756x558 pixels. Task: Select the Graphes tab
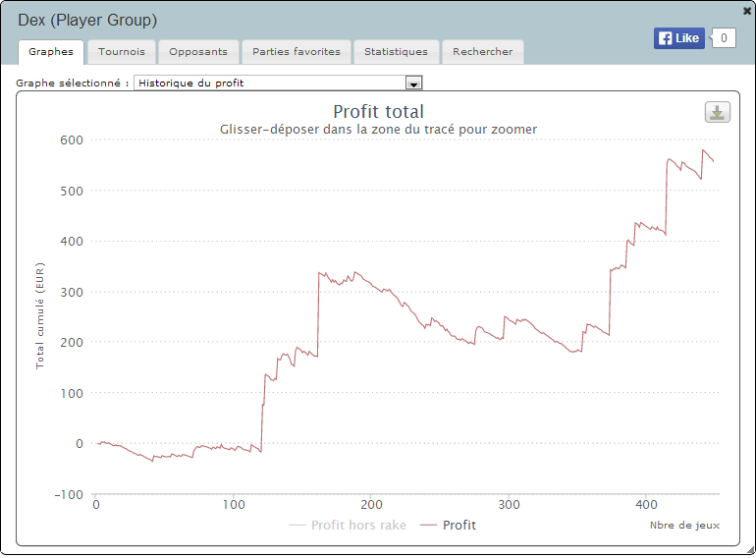pos(51,52)
